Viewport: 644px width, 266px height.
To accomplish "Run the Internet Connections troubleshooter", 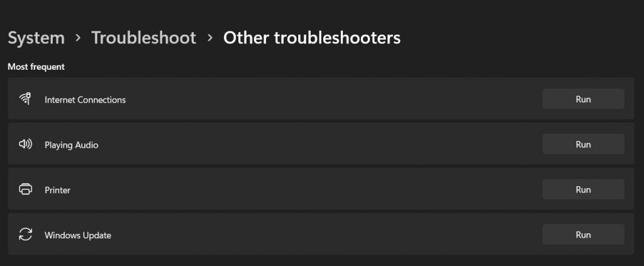I will pos(583,99).
